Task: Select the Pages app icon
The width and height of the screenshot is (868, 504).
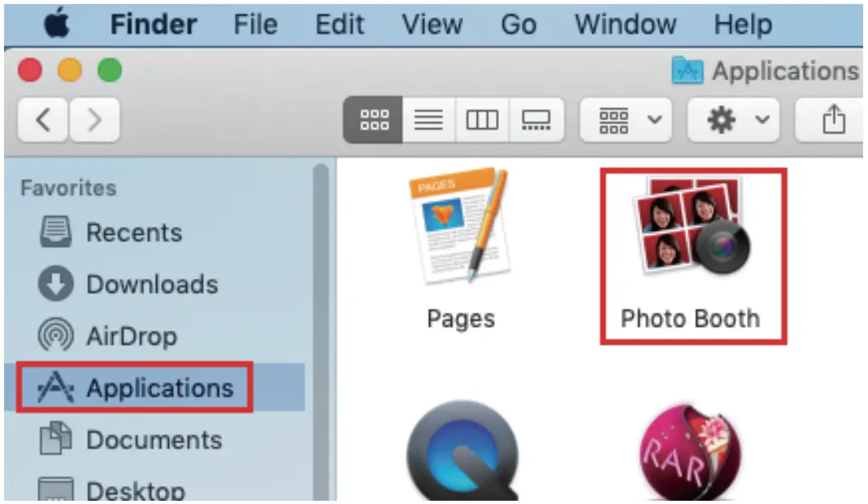Action: click(459, 225)
